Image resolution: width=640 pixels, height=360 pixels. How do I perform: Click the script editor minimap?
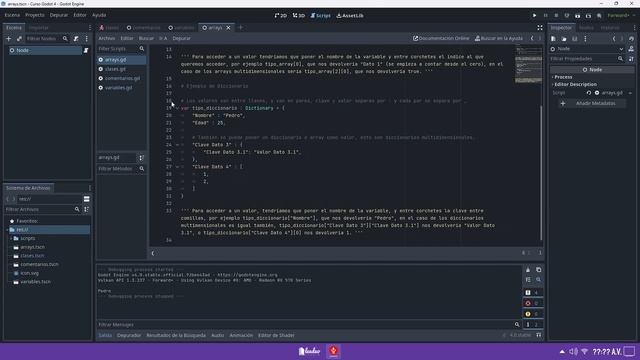click(x=528, y=64)
